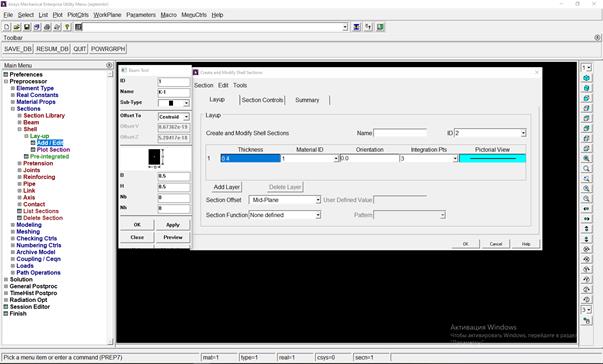Click the command prompt keyboard icon
This screenshot has height=364, width=603.
[78, 27]
